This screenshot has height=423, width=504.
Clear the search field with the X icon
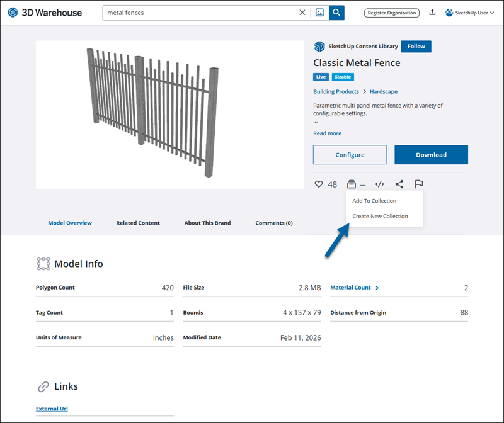[x=302, y=13]
